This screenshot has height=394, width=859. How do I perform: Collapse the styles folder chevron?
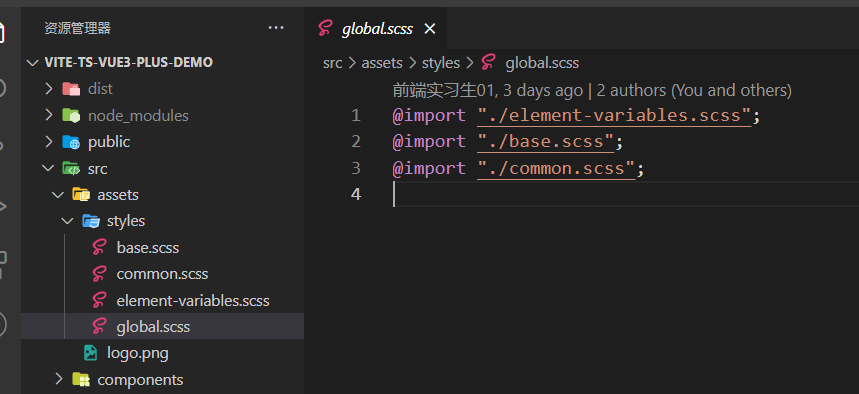pos(67,221)
